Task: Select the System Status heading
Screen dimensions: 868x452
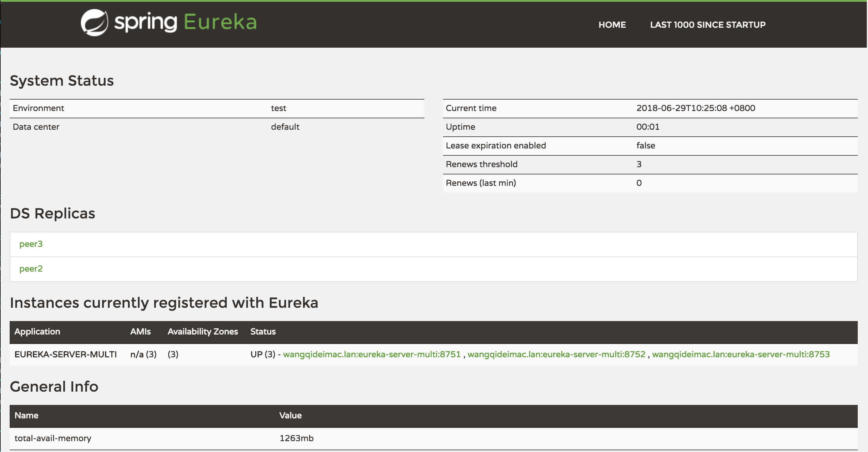Action: pyautogui.click(x=62, y=81)
